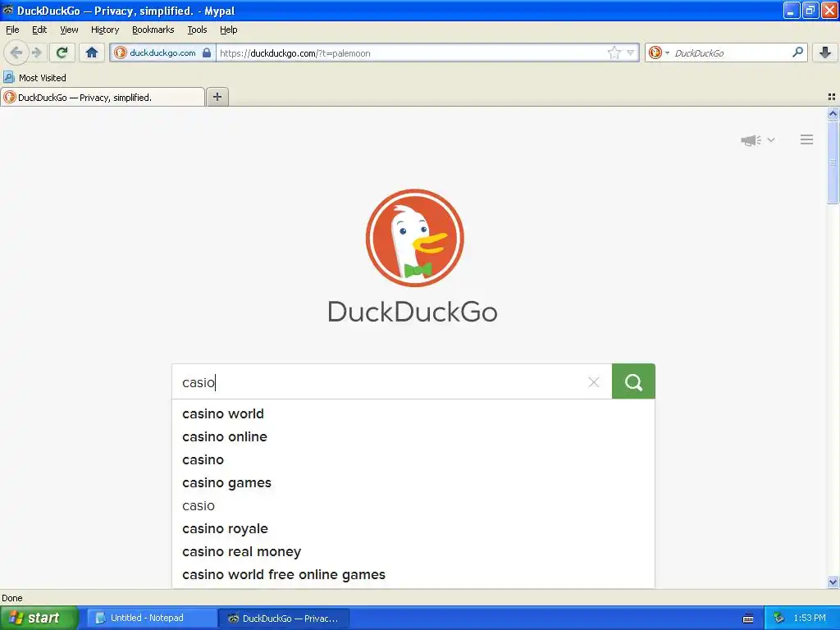Click the page scrollbar up arrow
Image resolution: width=840 pixels, height=630 pixels.
[x=833, y=113]
